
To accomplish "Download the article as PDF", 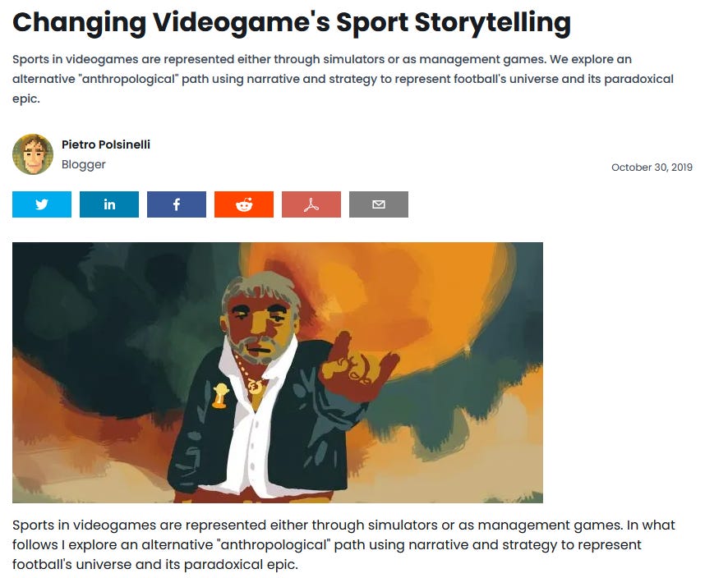I will (x=311, y=204).
